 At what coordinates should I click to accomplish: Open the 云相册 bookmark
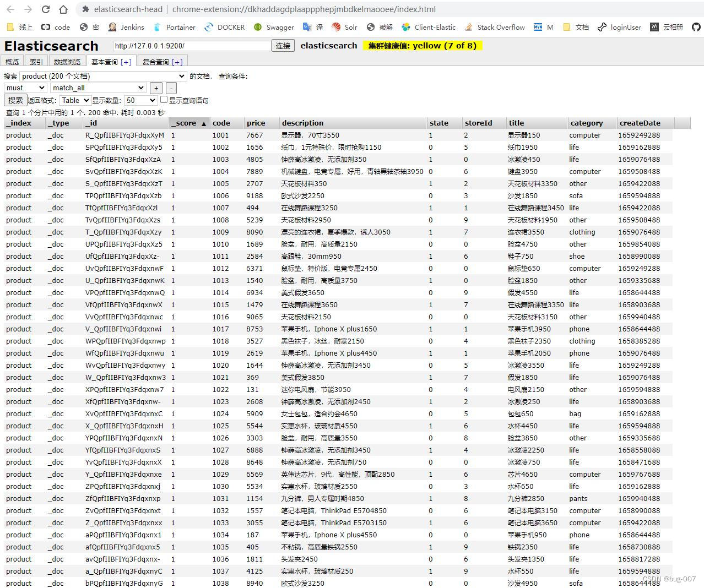pyautogui.click(x=667, y=27)
